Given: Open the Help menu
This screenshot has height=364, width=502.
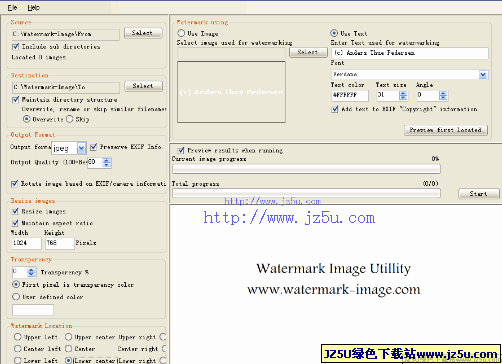Looking at the screenshot, I should click(33, 7).
